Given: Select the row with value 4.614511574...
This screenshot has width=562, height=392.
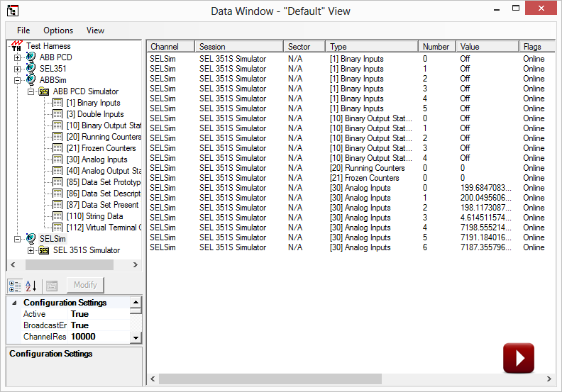Looking at the screenshot, I should (351, 218).
